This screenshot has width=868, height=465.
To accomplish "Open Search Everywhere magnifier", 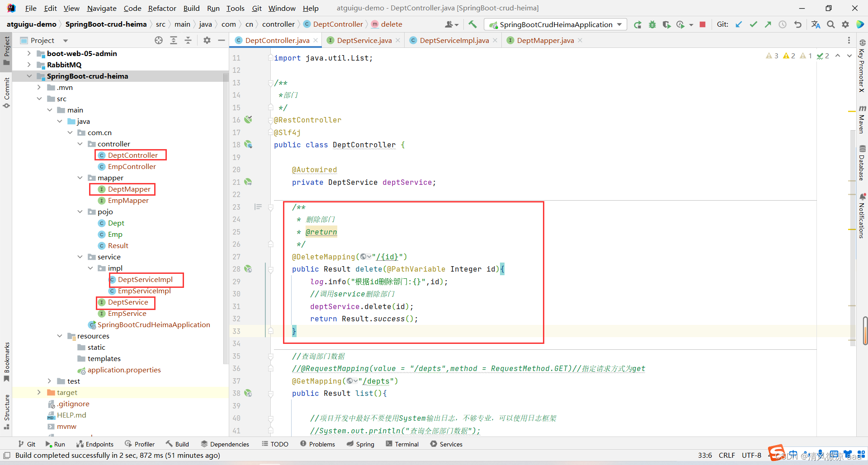I will [831, 24].
